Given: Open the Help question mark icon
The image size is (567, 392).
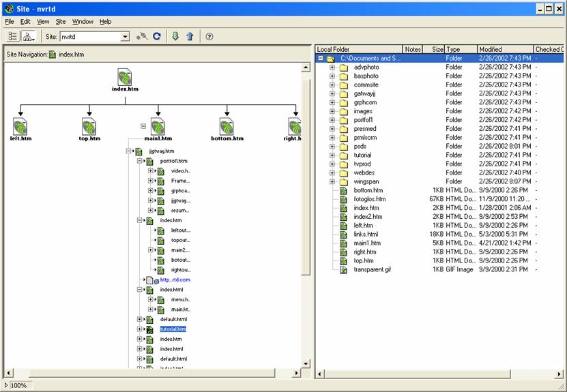Looking at the screenshot, I should point(209,37).
